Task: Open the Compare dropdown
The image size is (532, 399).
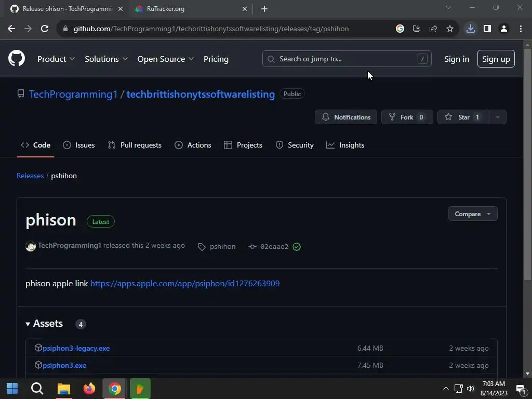Action: point(473,214)
